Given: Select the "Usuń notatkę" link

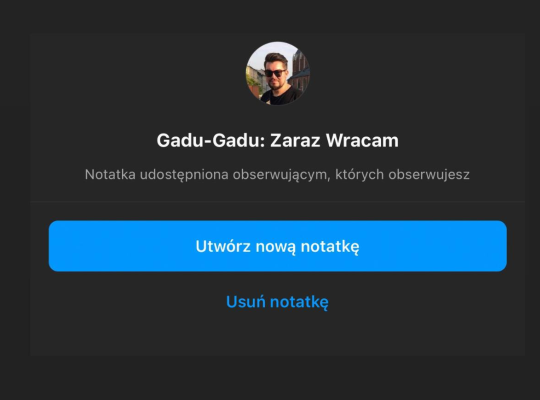Looking at the screenshot, I should click(277, 302).
